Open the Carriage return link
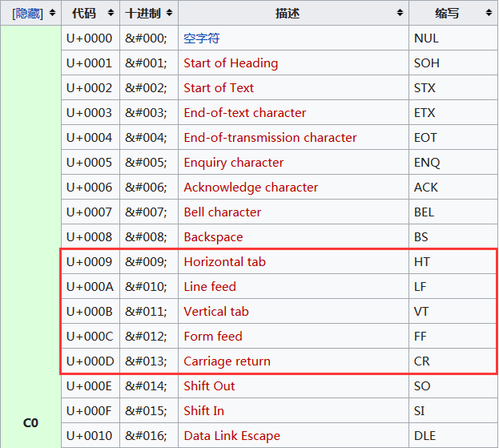This screenshot has width=499, height=448. pyautogui.click(x=227, y=361)
